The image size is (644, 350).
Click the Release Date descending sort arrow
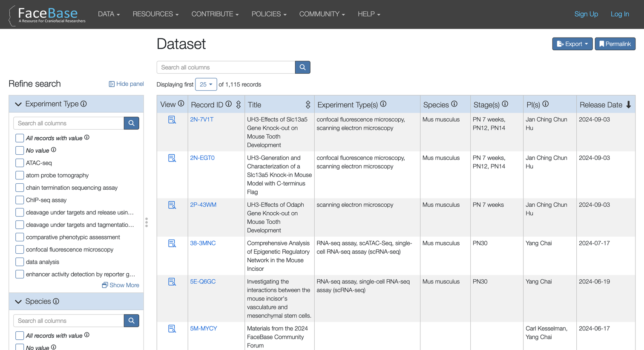(x=629, y=104)
